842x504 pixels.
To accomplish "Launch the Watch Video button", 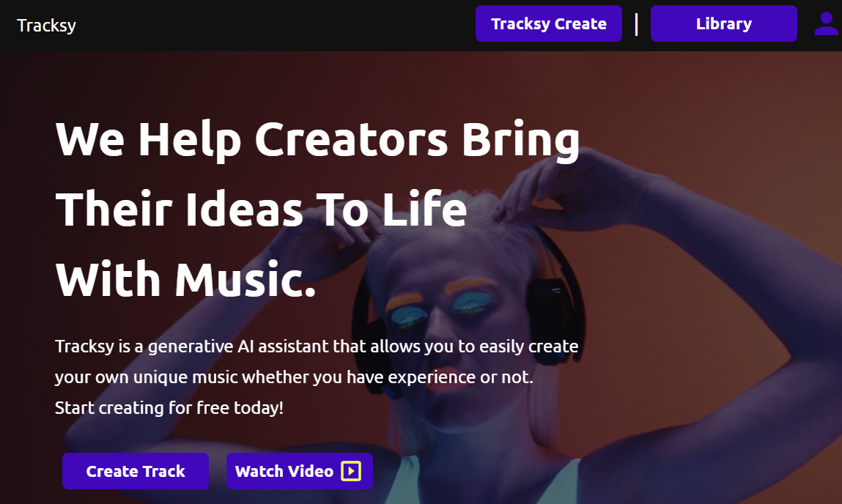I will click(x=300, y=471).
